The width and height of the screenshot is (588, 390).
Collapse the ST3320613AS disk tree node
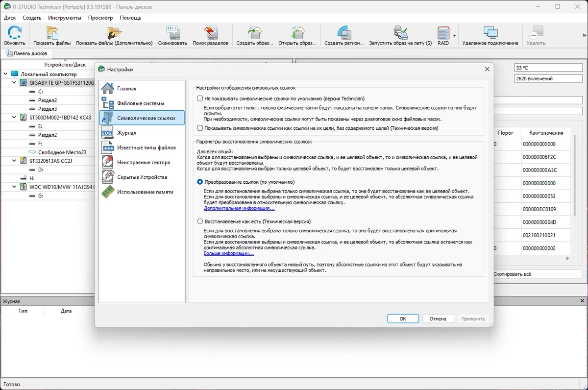click(14, 161)
